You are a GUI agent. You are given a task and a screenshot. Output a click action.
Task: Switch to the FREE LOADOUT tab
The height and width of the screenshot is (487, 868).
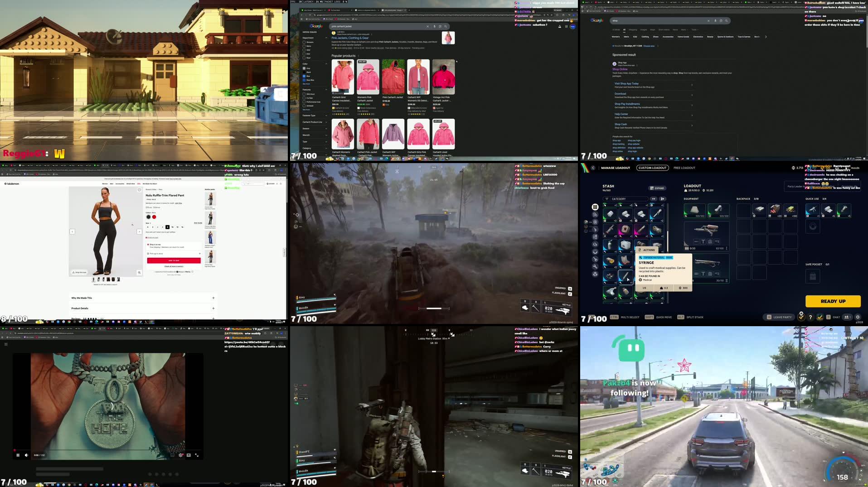(x=684, y=168)
